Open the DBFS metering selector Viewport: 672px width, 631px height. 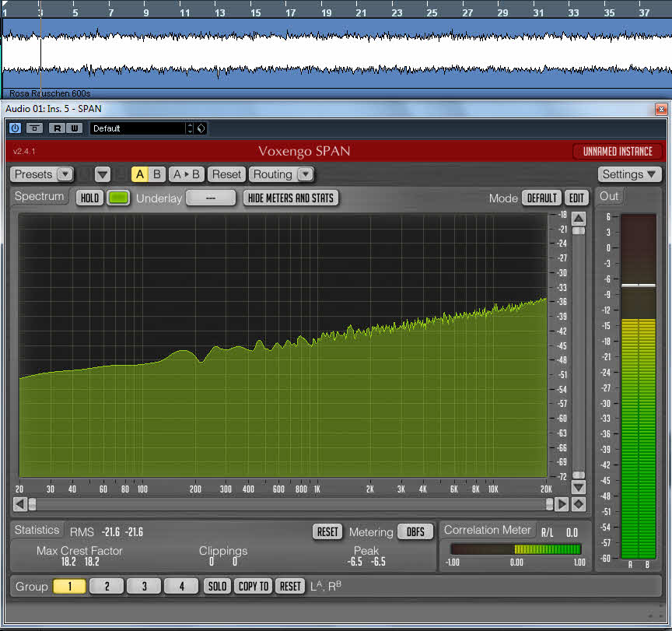tap(415, 532)
